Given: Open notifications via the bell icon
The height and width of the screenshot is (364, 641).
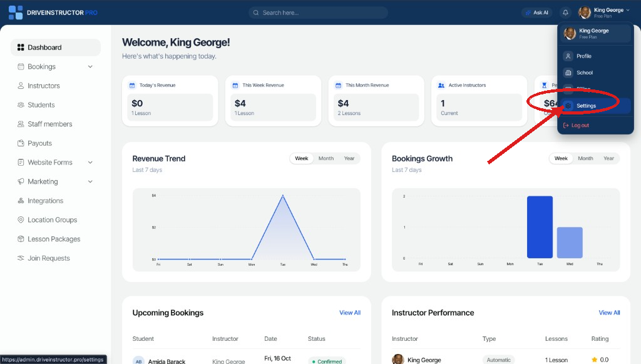Looking at the screenshot, I should coord(565,13).
